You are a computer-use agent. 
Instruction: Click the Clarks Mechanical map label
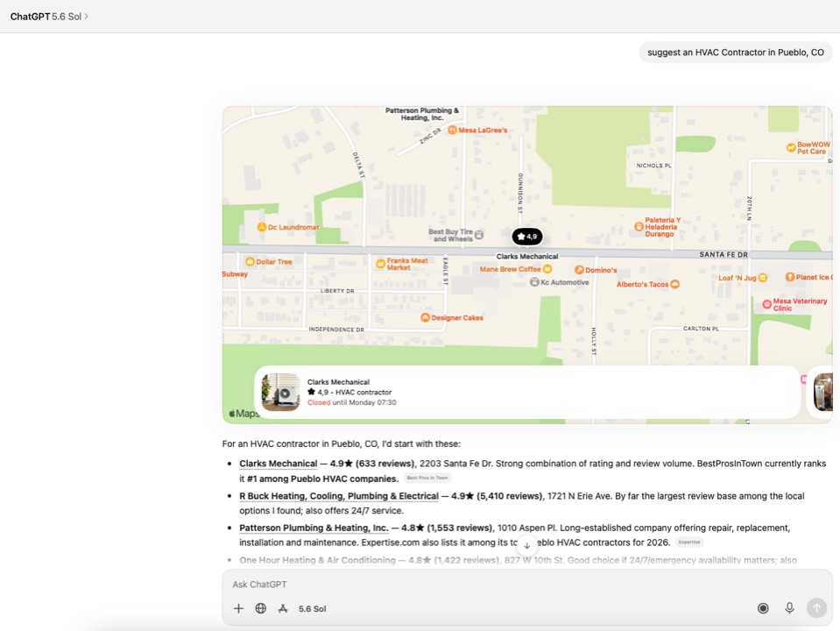coord(527,256)
